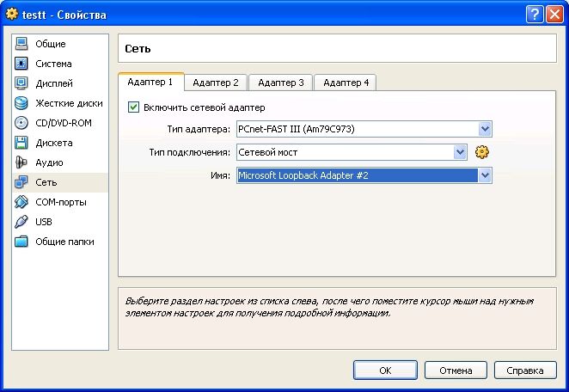Viewport: 569px width, 392px height.
Task: Expand the Тип адаптера dropdown
Action: click(x=485, y=129)
